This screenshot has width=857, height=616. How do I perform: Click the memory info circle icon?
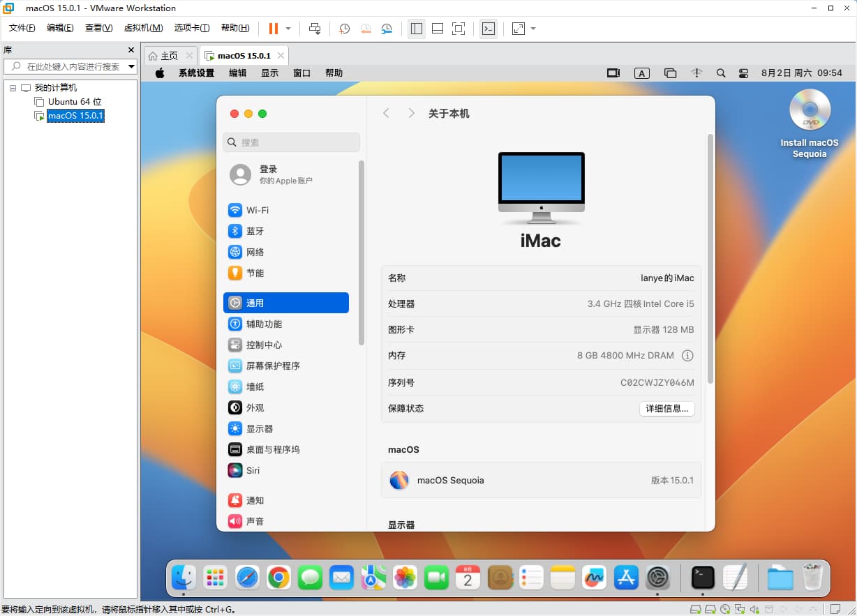coord(687,356)
